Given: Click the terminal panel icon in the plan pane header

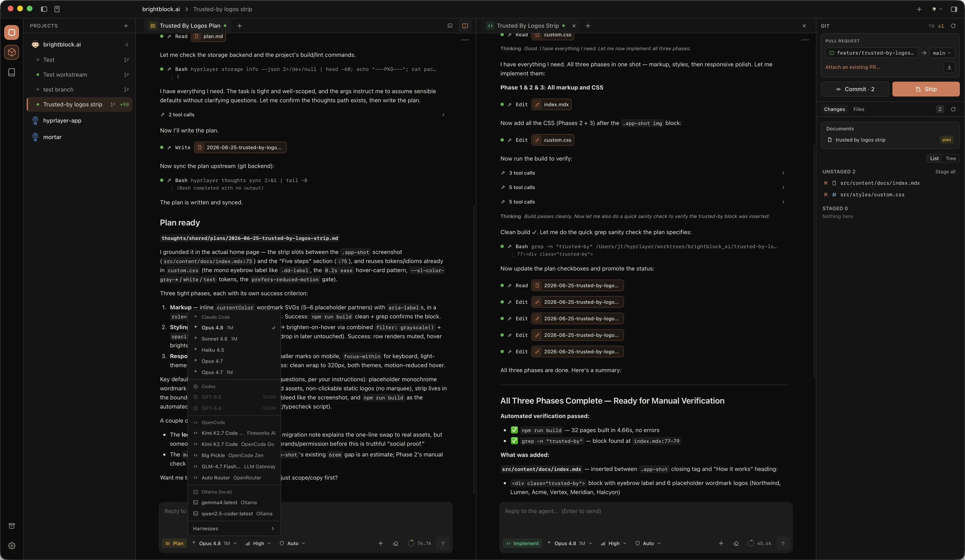Looking at the screenshot, I should pos(450,26).
